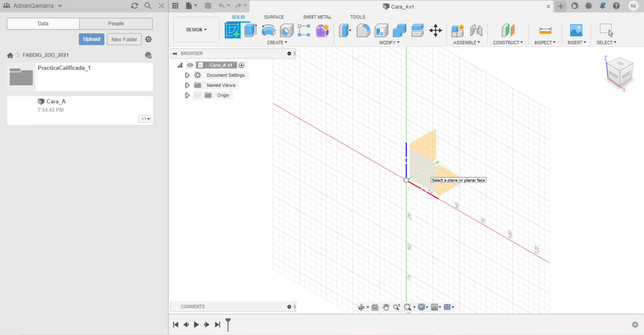Select the Revolve tool icon
644x335 pixels.
click(268, 31)
